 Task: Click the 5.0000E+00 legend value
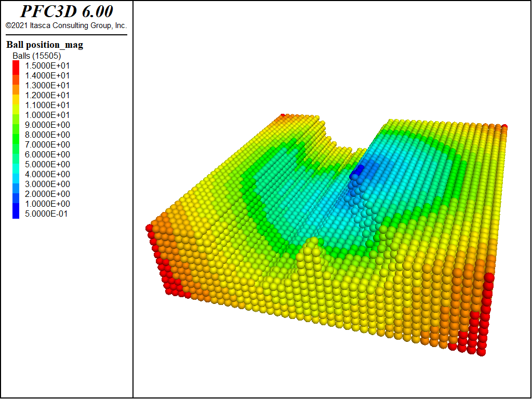click(x=47, y=164)
